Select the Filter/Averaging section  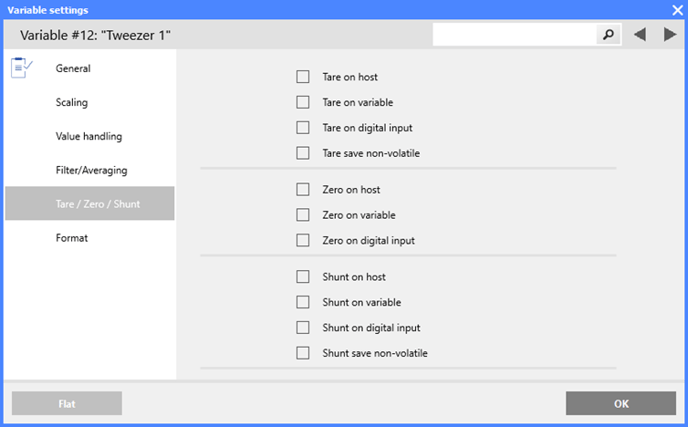(90, 170)
